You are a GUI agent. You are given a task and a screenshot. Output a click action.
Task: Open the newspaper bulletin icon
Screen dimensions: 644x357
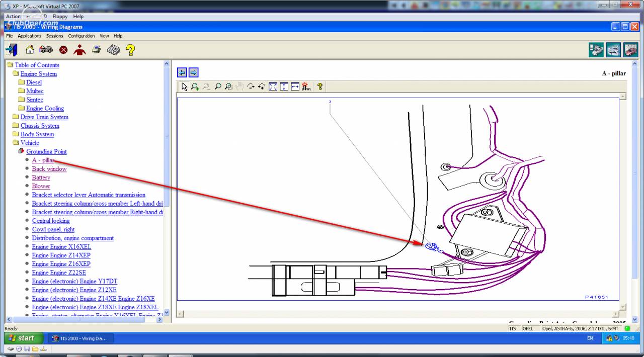tap(113, 50)
